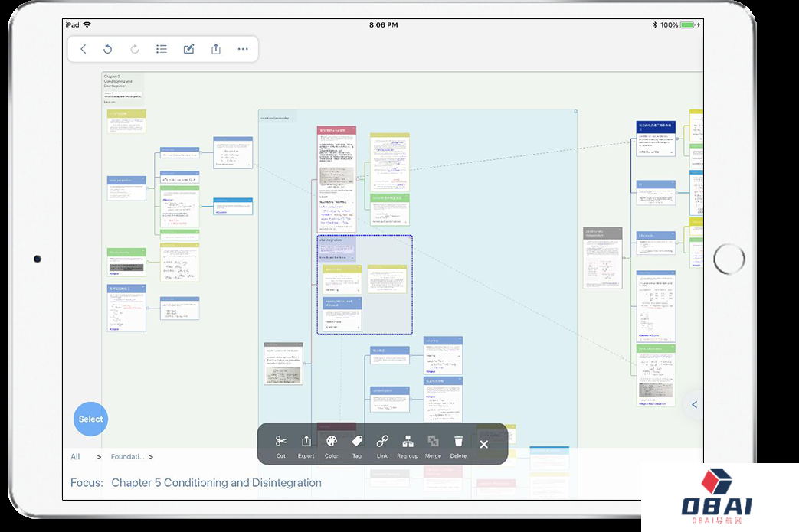The width and height of the screenshot is (799, 532).
Task: Open the focus title Chapter 5 Conditioning and Disintegration
Action: point(216,482)
